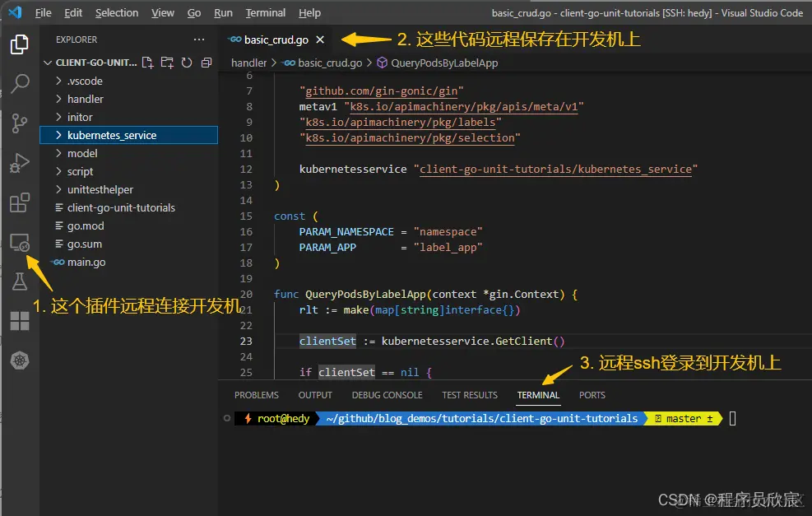Screen dimensions: 812x516
Task: Expand the unittesthelper folder
Action: tap(58, 189)
